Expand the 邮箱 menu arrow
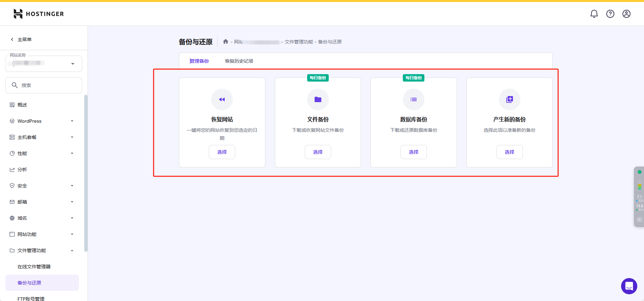This screenshot has height=301, width=644. (72, 202)
